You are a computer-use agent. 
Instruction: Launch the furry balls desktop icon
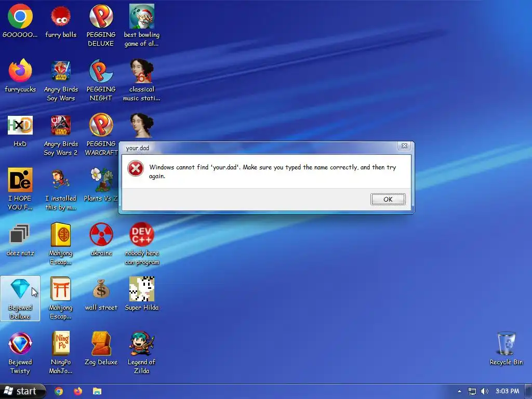click(x=61, y=21)
